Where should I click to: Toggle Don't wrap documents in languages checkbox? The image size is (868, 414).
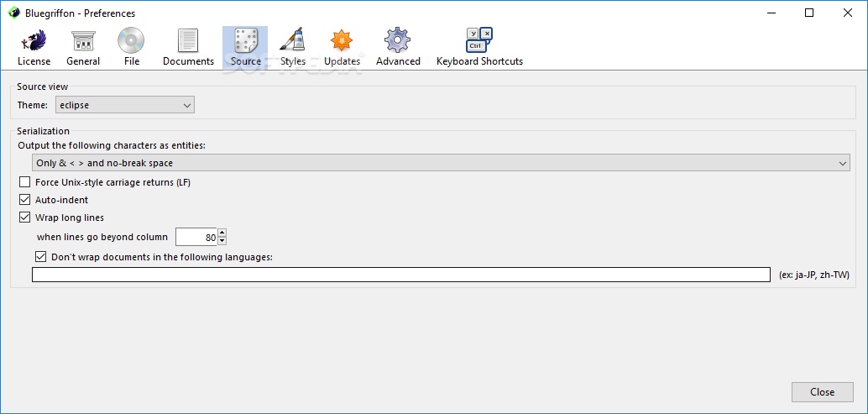[40, 256]
